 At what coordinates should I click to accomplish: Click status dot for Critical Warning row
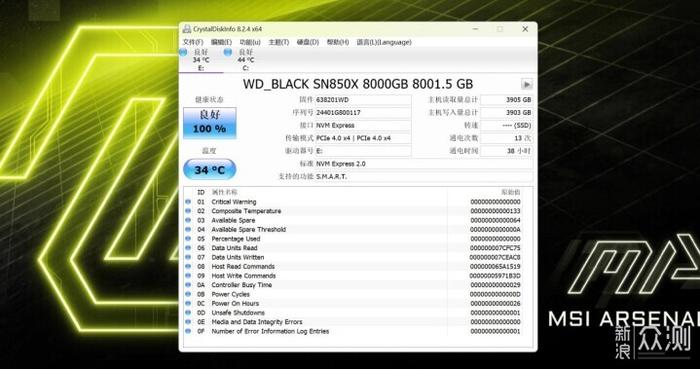coord(188,202)
